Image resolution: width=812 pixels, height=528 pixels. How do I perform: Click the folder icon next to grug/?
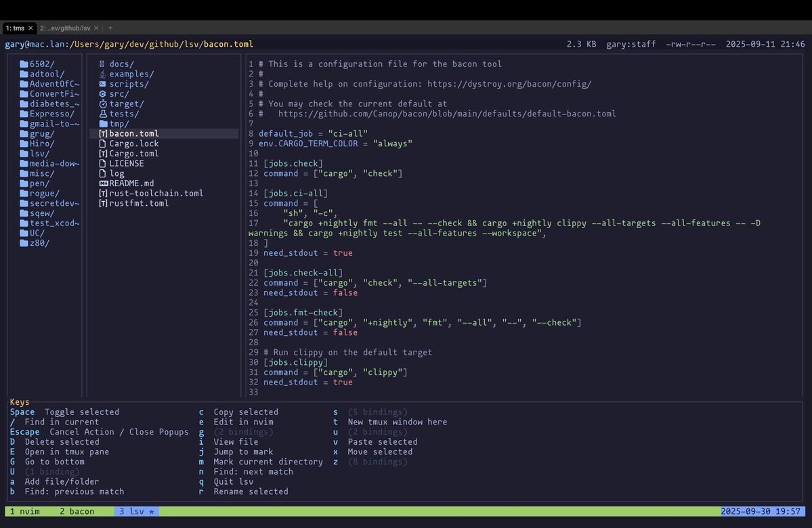pyautogui.click(x=24, y=133)
